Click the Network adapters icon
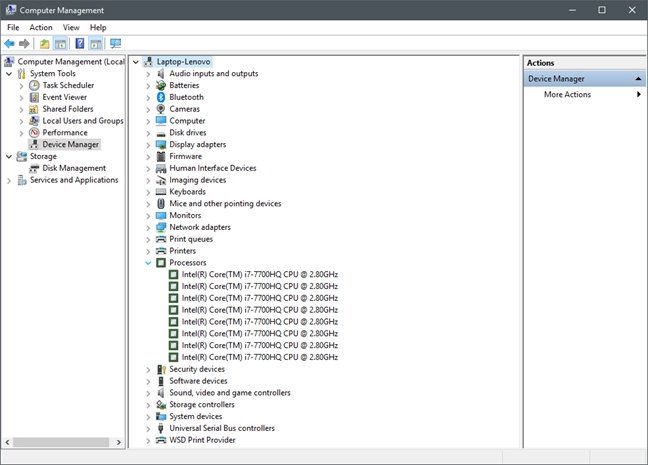 pos(161,227)
